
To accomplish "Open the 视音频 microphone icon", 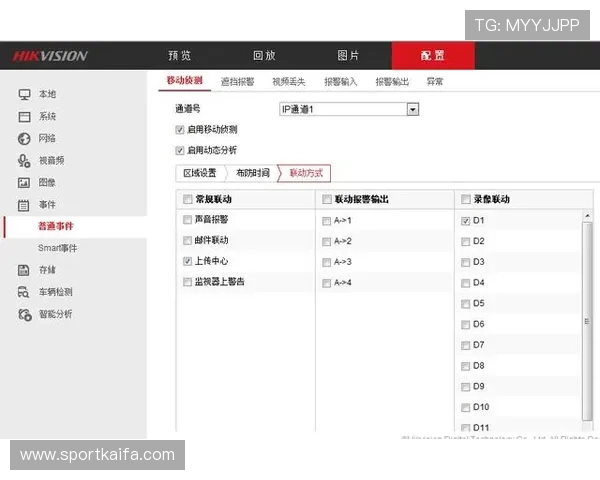I will click(x=24, y=161).
